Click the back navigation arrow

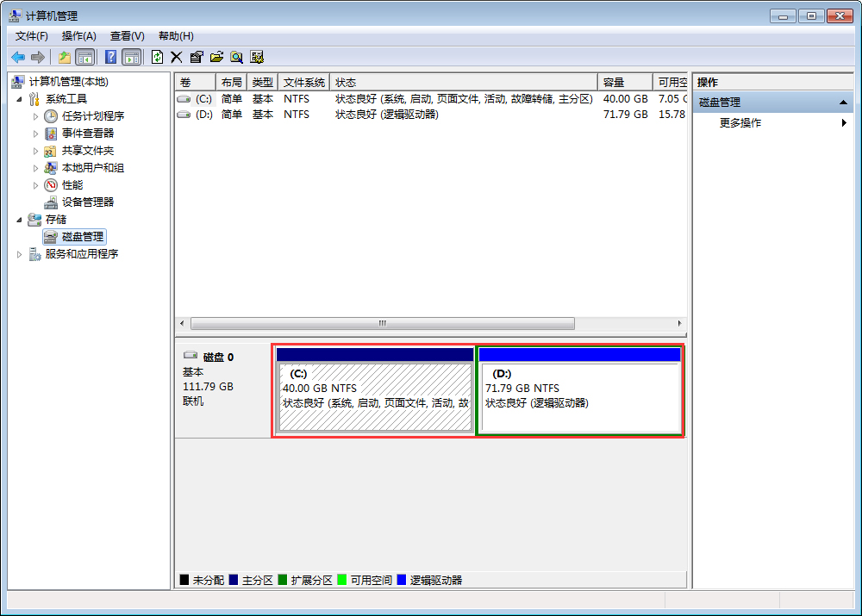(17, 57)
